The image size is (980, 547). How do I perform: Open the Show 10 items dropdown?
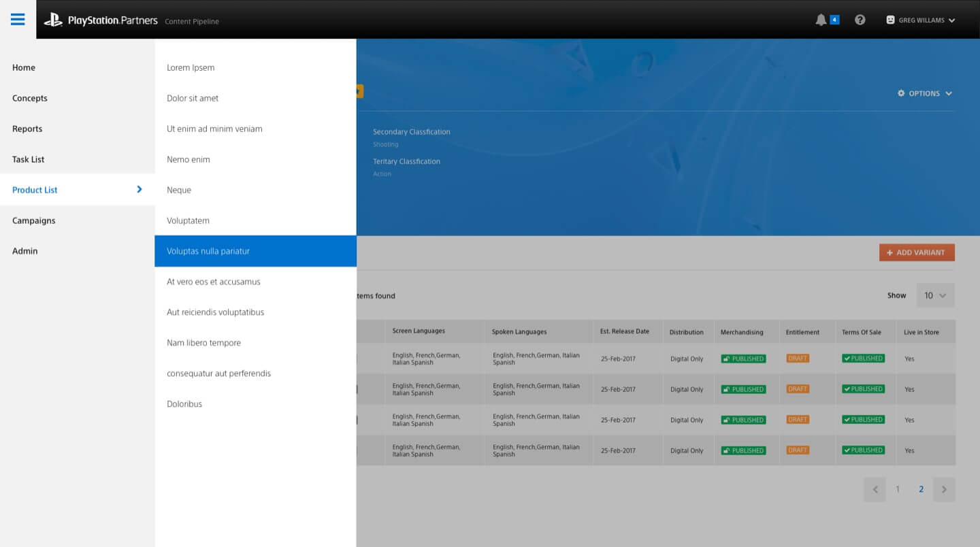pyautogui.click(x=935, y=295)
